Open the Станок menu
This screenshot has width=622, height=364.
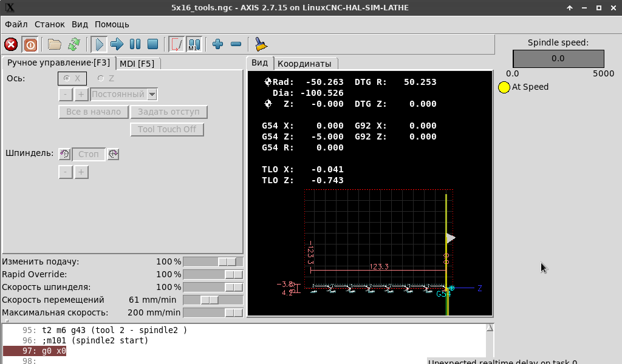point(50,24)
